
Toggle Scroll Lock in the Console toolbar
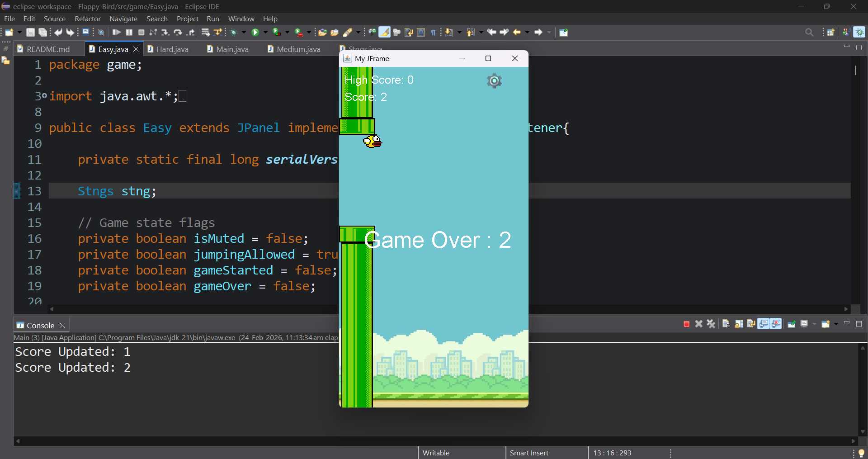coord(739,324)
